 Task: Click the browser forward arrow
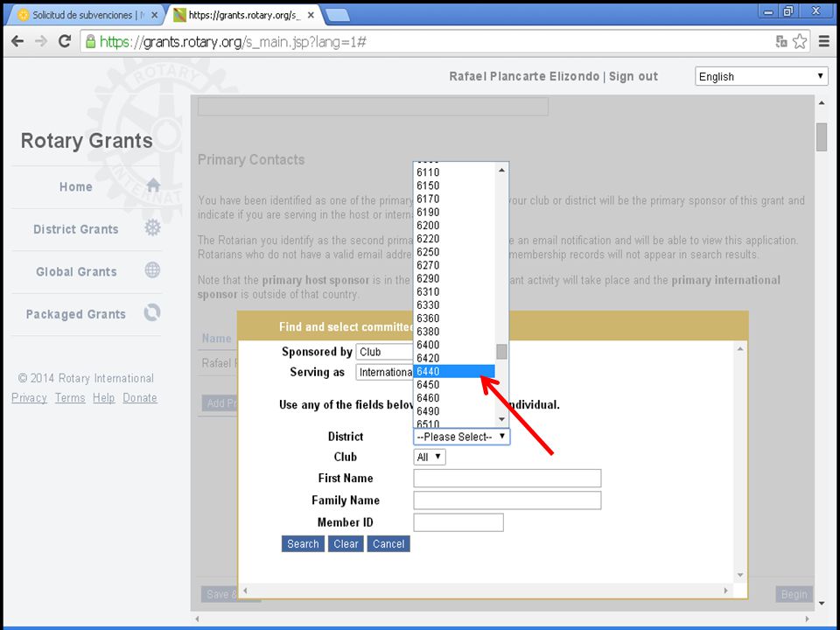[x=41, y=41]
